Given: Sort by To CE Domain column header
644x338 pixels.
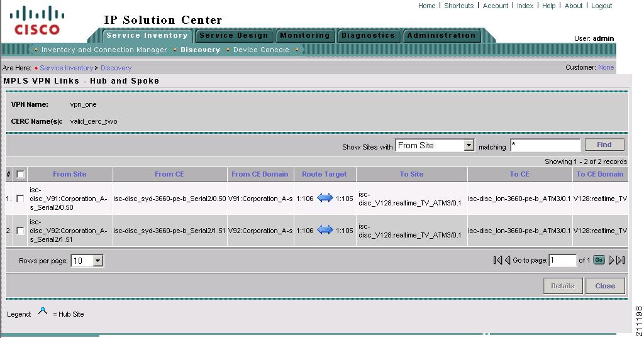Looking at the screenshot, I should pos(599,174).
